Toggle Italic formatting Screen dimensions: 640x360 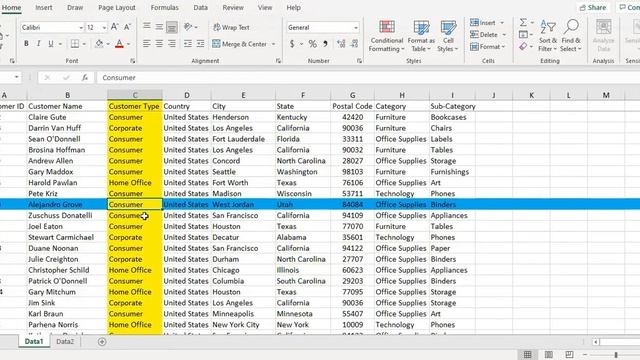[38, 44]
